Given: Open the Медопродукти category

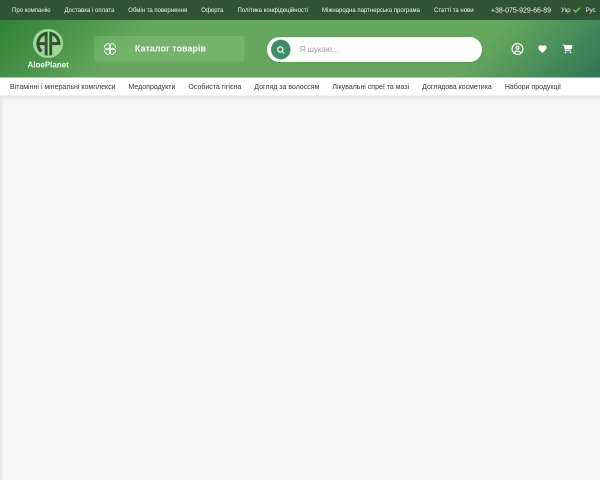Looking at the screenshot, I should (152, 87).
